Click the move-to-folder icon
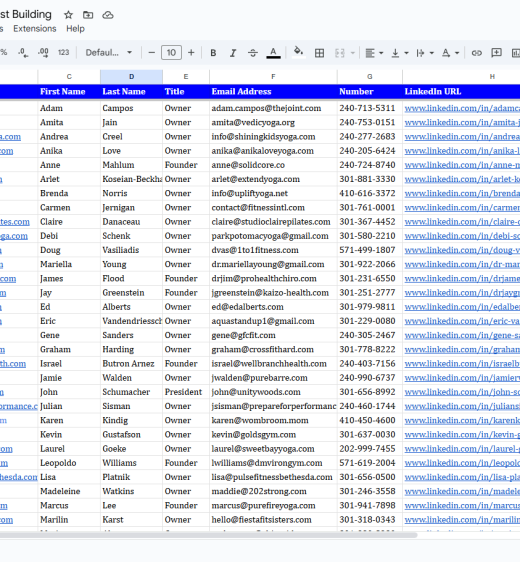 pos(88,15)
